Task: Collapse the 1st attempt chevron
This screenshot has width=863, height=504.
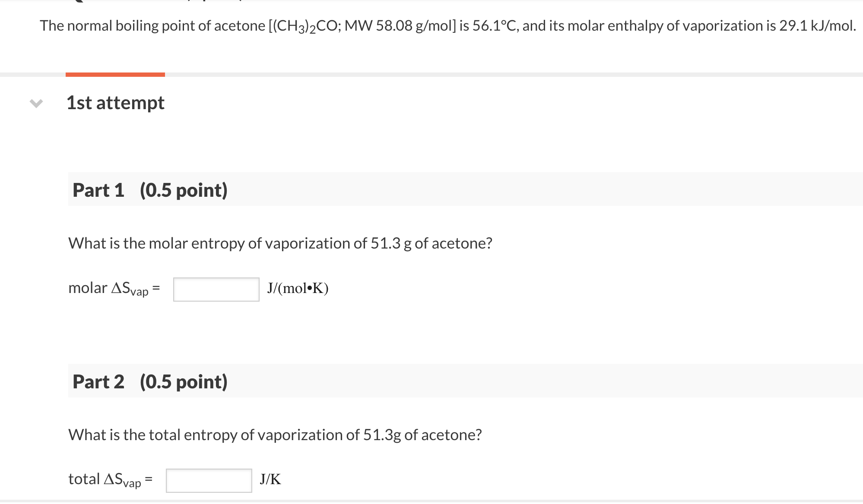Action: coord(36,103)
